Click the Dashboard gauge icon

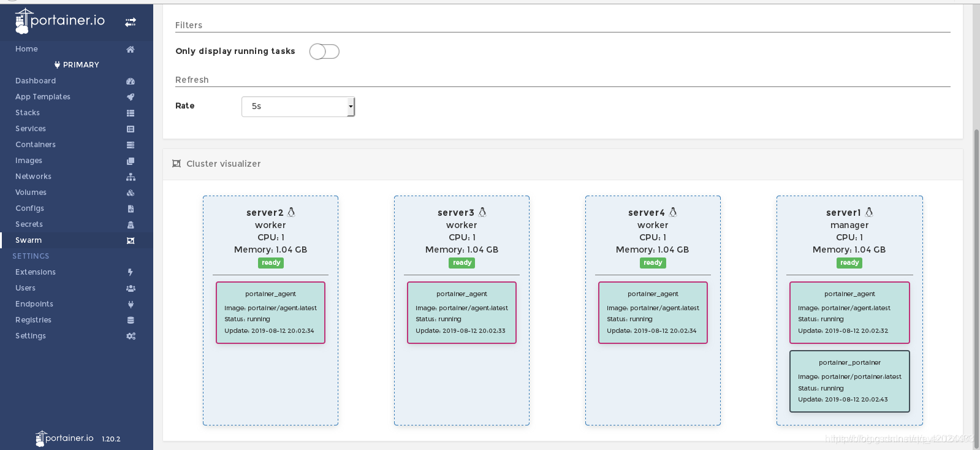(131, 81)
